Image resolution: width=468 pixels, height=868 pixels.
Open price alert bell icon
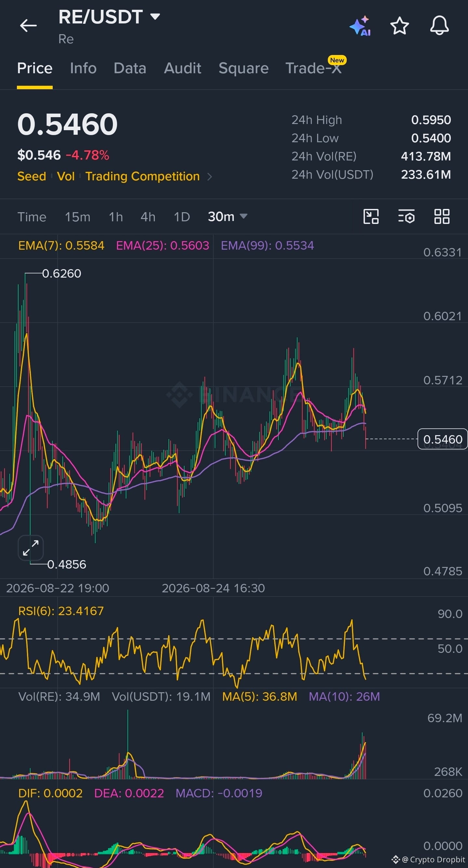(439, 26)
